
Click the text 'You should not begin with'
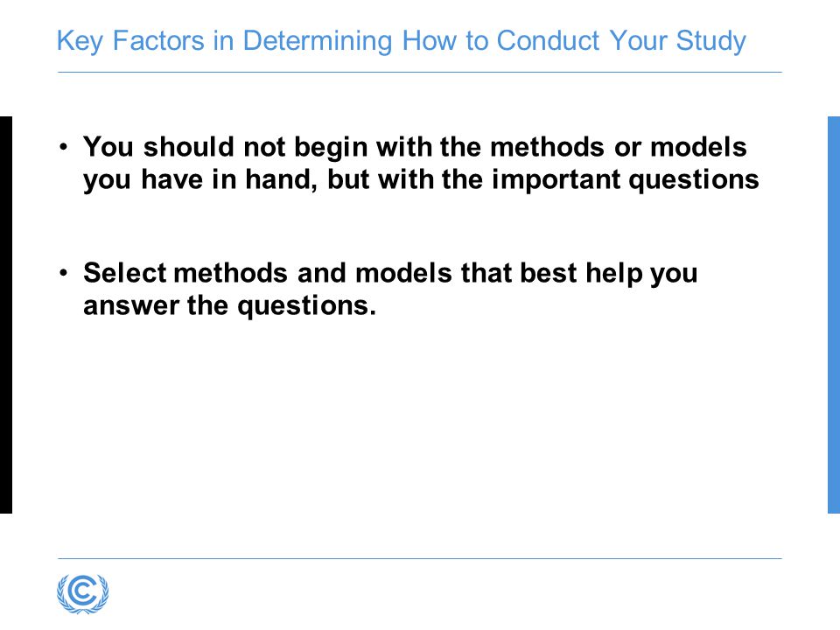point(257,147)
